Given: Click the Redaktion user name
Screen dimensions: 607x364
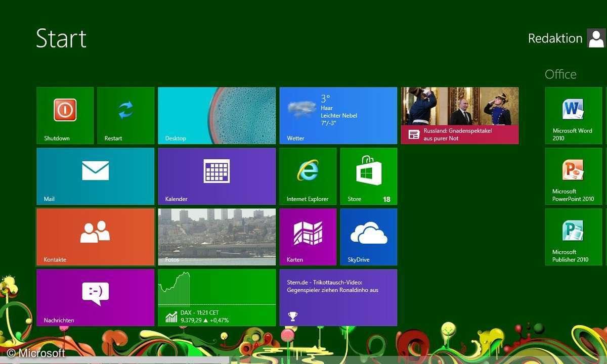Looking at the screenshot, I should point(555,38).
